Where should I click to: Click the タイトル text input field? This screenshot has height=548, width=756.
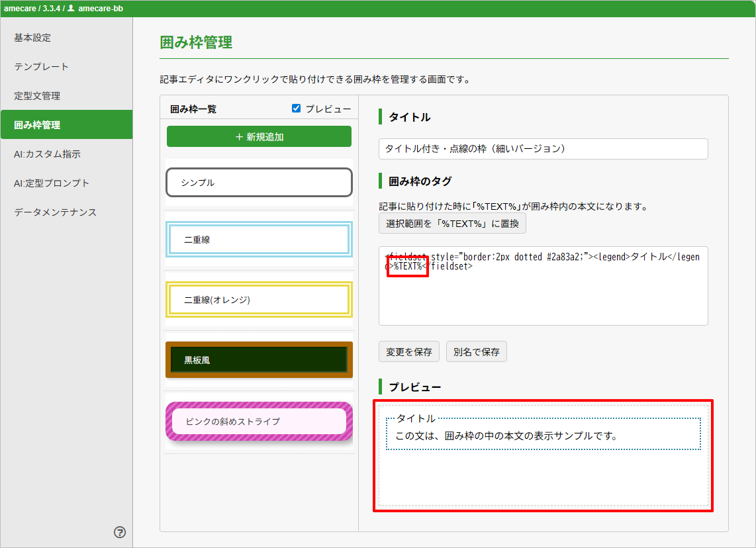point(543,149)
